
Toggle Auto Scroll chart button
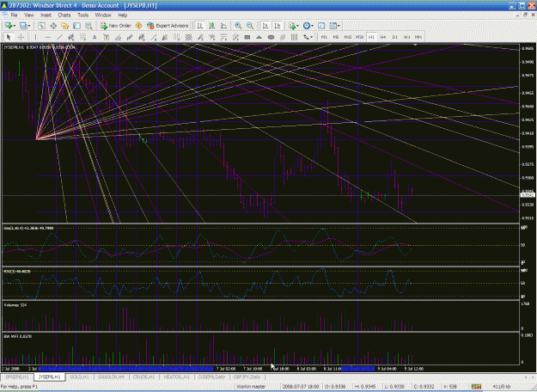pyautogui.click(x=265, y=26)
